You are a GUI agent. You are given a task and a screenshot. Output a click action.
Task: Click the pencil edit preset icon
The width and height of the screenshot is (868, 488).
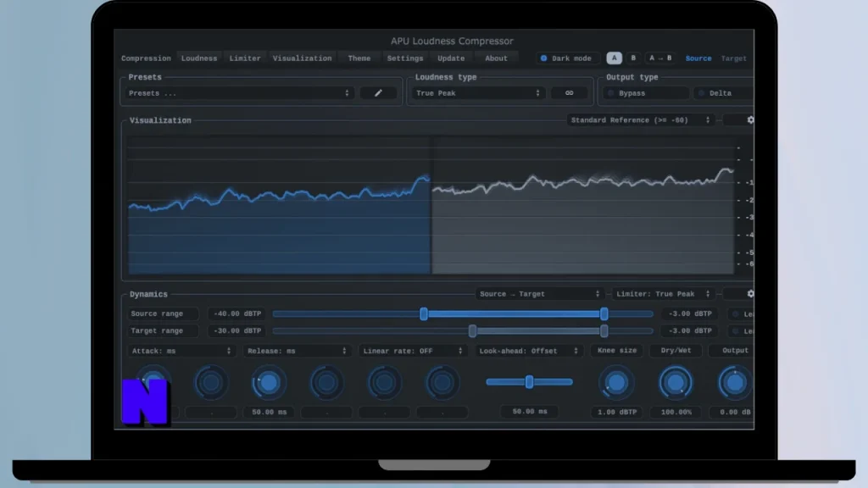point(378,93)
